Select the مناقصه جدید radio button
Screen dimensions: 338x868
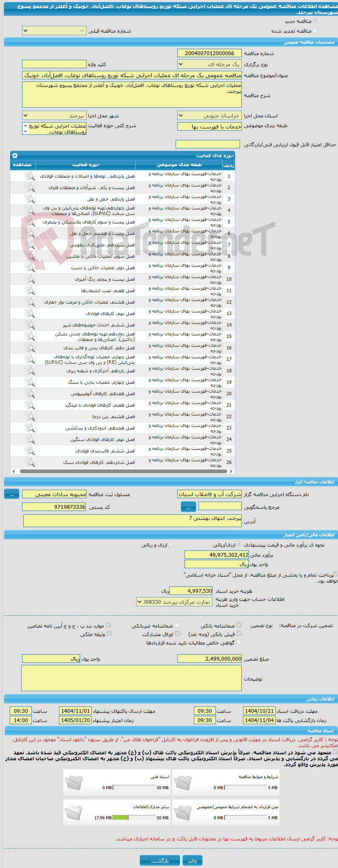(x=315, y=21)
